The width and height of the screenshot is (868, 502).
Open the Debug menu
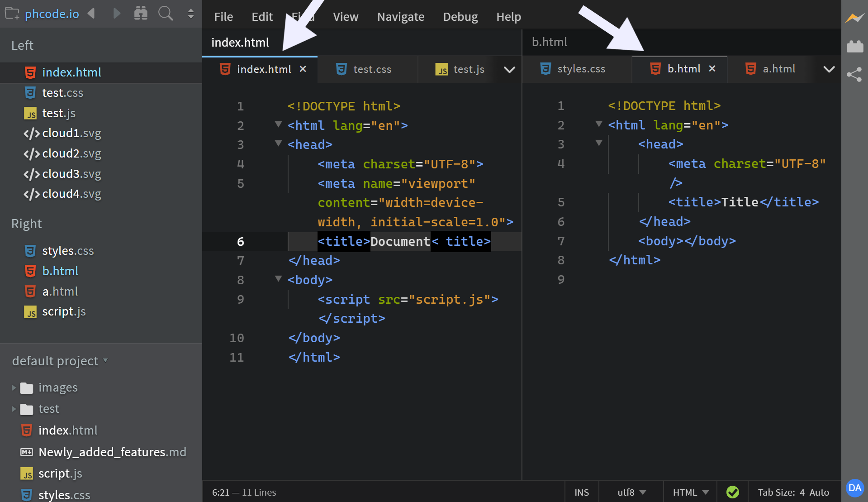point(460,16)
